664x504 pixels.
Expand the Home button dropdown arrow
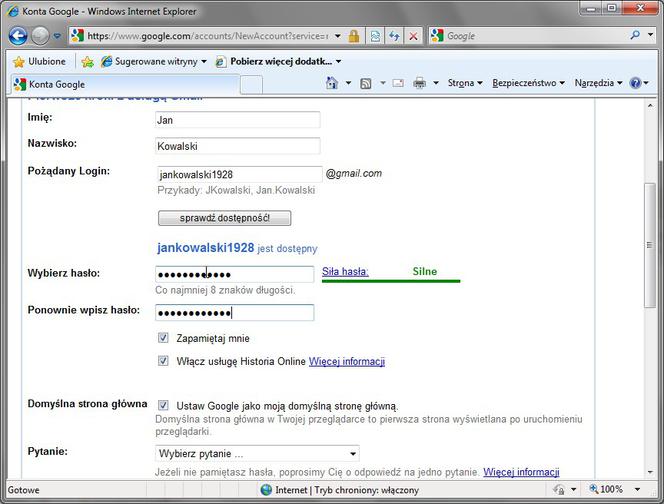(348, 83)
